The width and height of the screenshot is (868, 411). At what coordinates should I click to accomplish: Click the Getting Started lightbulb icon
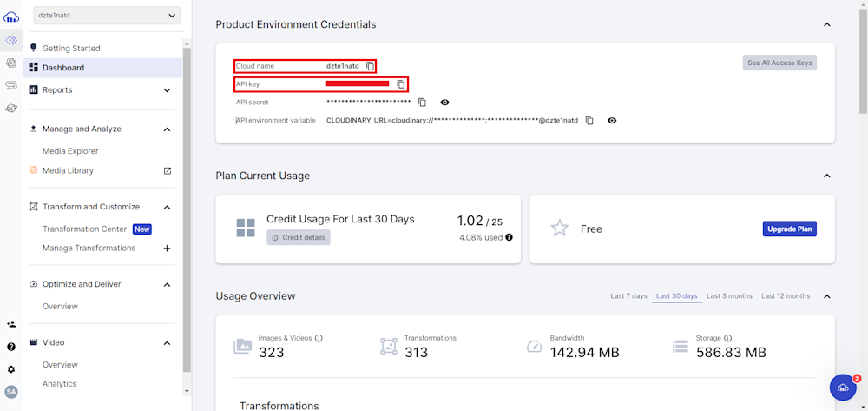[x=33, y=48]
